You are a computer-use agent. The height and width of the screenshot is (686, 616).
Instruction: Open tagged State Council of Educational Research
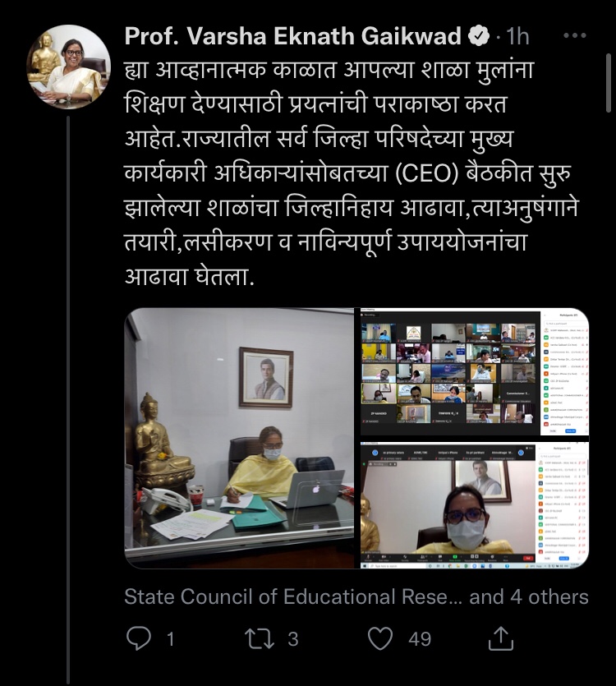click(x=292, y=596)
